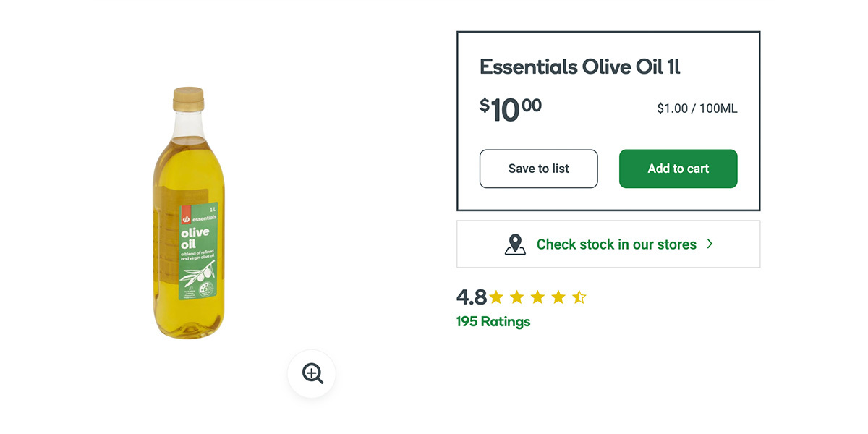Click the fourth gold rating star

point(558,297)
